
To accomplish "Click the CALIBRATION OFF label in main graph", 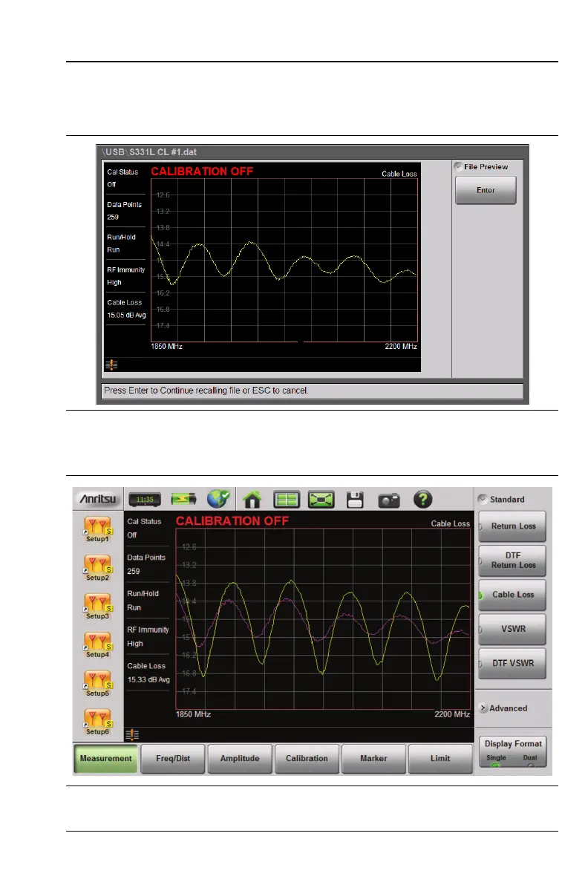I will [x=232, y=521].
